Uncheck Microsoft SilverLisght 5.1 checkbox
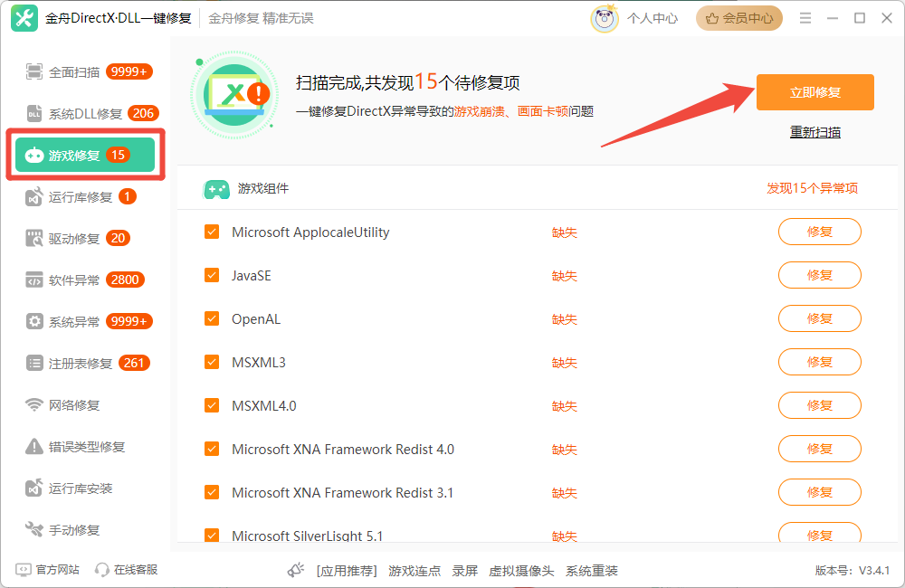 click(212, 535)
